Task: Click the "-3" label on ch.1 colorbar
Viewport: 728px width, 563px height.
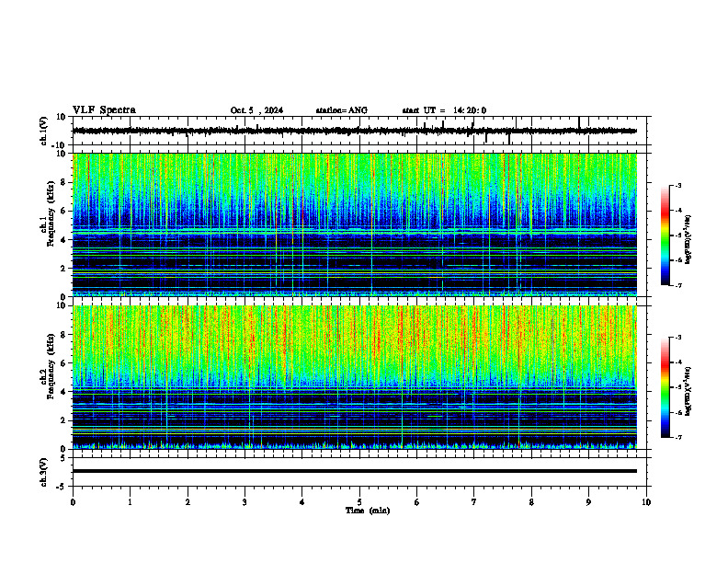Action: pos(677,185)
